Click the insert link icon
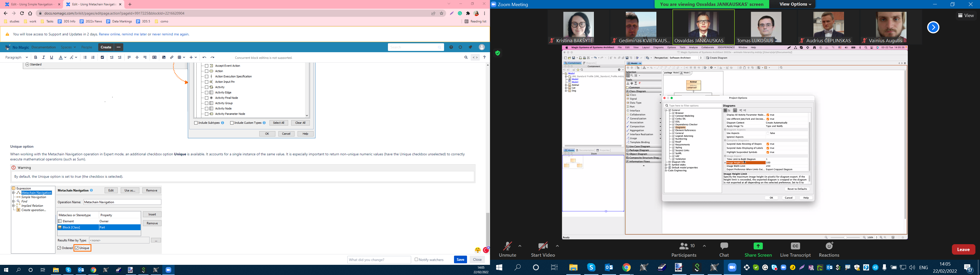The height and width of the screenshot is (275, 980). [x=171, y=57]
